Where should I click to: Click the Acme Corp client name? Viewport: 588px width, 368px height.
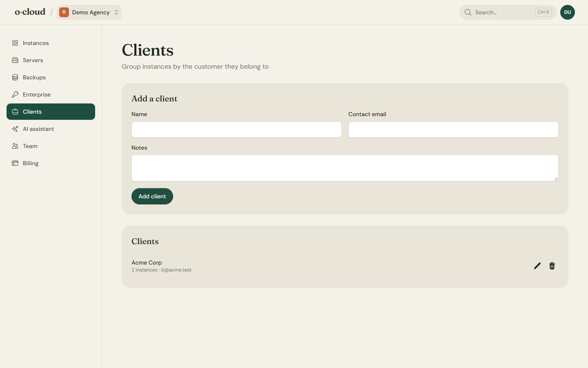tap(147, 263)
